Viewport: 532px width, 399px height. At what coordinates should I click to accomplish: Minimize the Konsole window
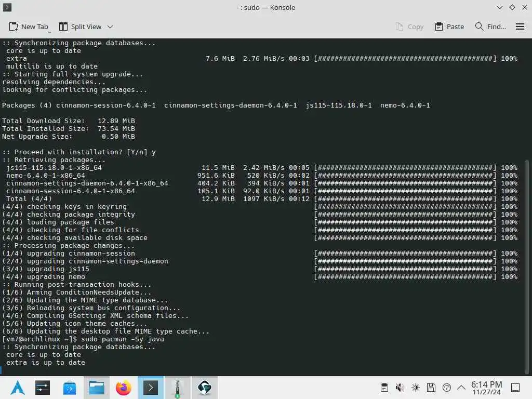[x=499, y=7]
